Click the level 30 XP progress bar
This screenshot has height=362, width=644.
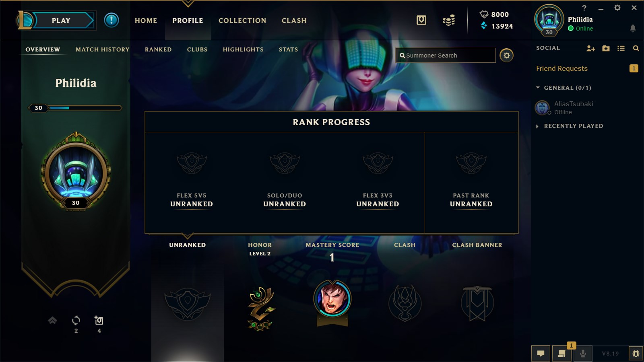pos(75,108)
